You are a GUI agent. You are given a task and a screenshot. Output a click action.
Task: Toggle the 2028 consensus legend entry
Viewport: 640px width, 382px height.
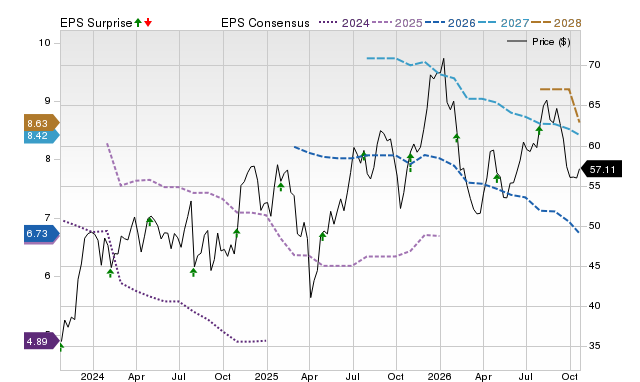click(x=556, y=23)
